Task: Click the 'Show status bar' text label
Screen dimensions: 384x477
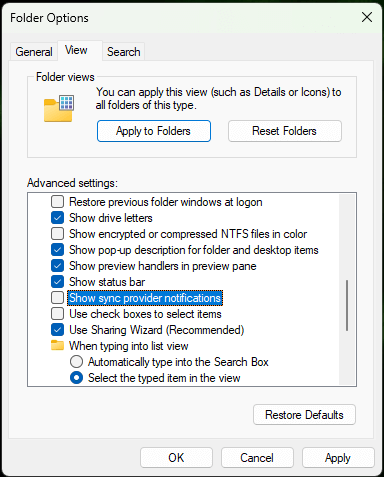Action: click(107, 282)
